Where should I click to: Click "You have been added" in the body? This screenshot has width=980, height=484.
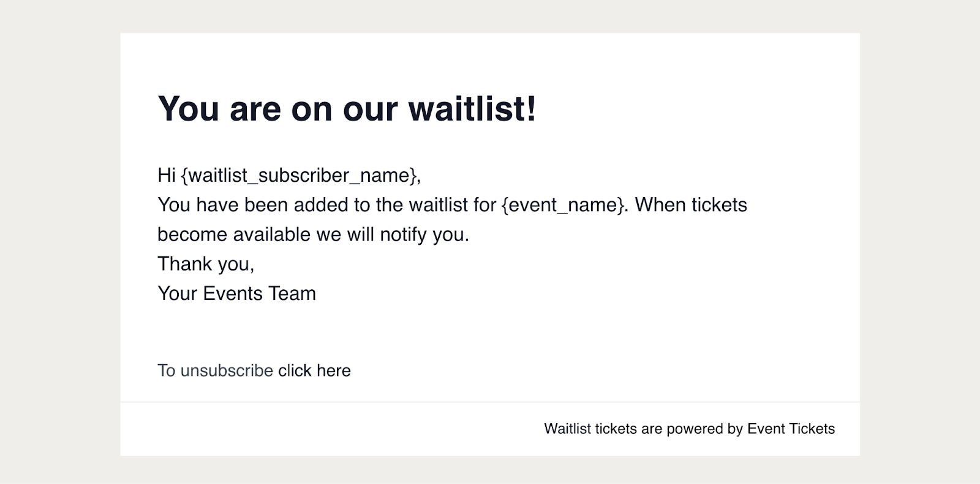(223, 205)
